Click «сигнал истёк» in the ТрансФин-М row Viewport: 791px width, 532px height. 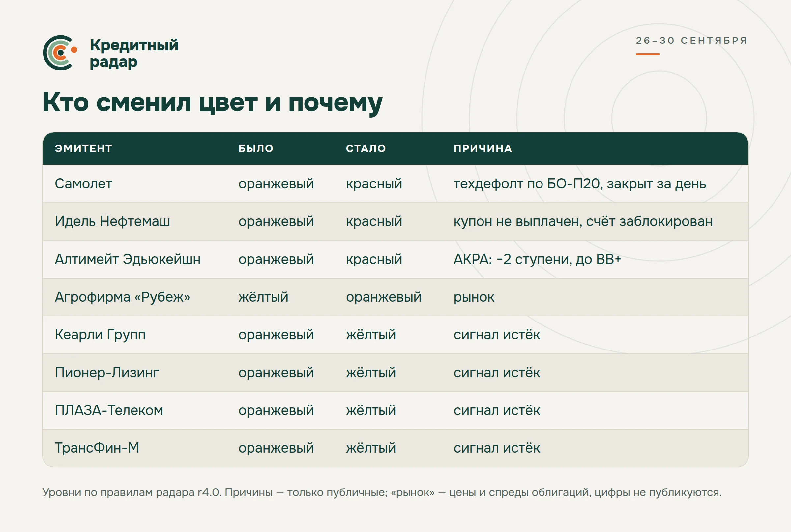(x=497, y=448)
